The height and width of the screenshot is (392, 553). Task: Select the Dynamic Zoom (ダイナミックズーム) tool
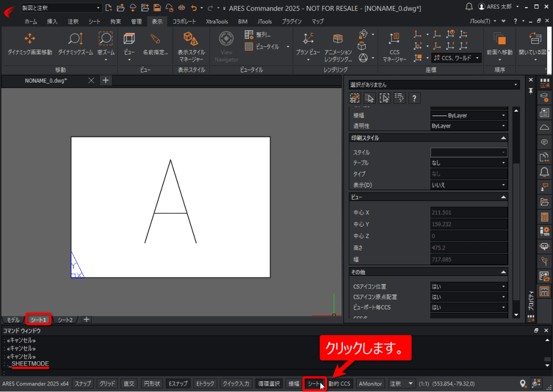(x=76, y=38)
